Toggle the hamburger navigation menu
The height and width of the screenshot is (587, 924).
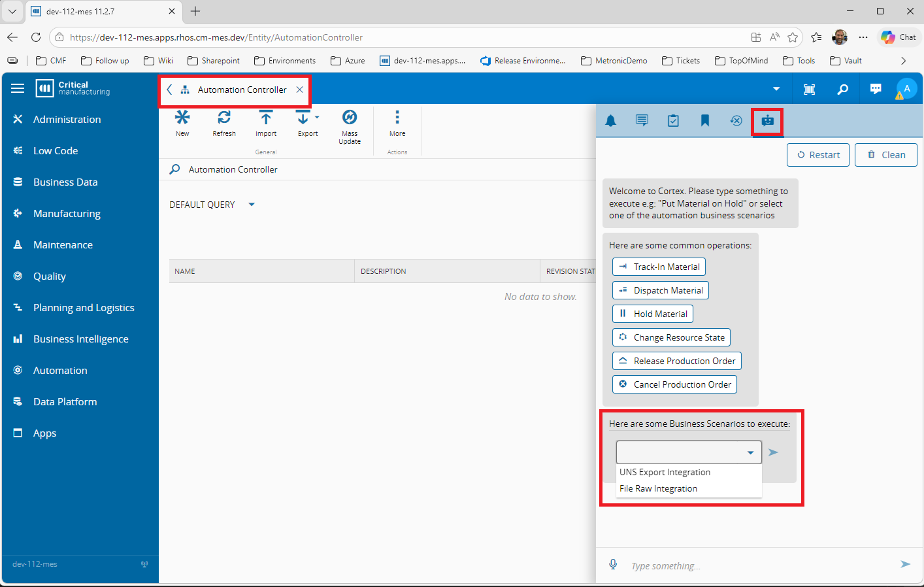pos(18,88)
